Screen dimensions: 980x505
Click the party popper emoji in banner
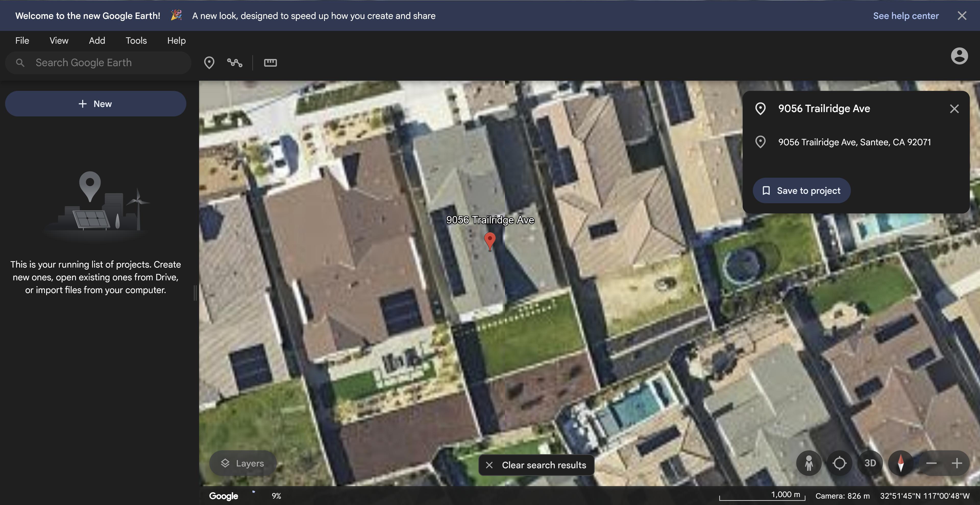(176, 15)
